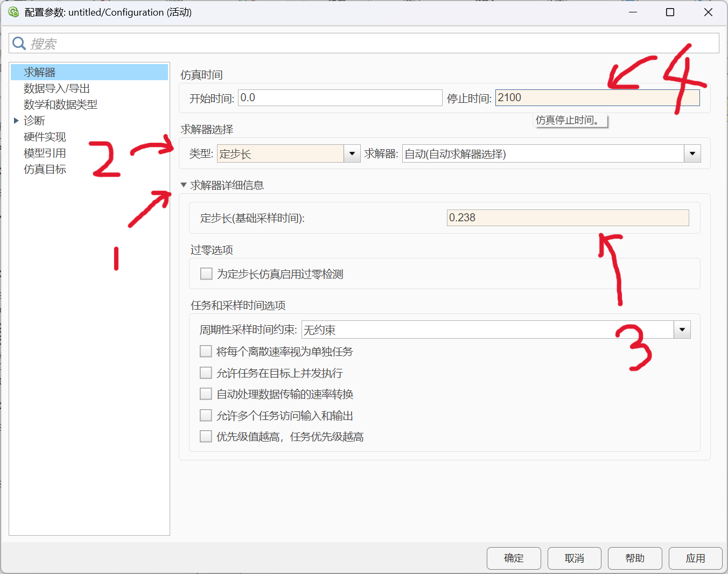Screen dimensions: 728x574
Task: Open the 求解器 dropdown showing 自动求解器选择
Action: tap(692, 153)
